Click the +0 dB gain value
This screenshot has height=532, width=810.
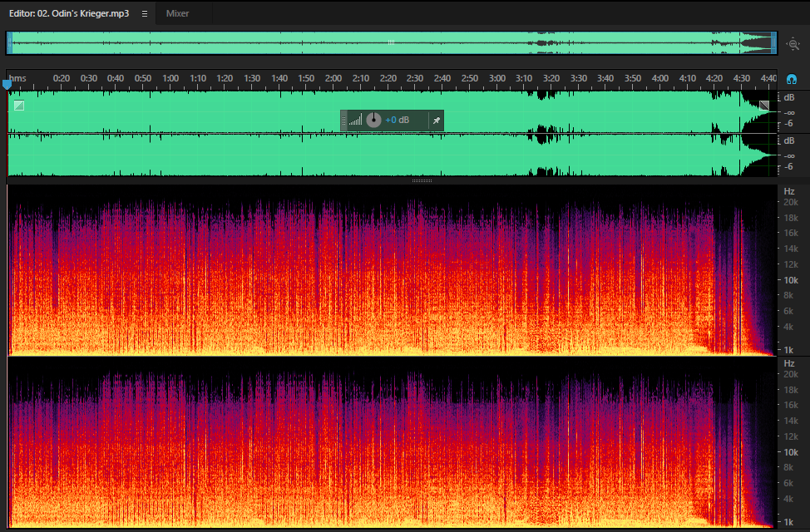pos(397,120)
